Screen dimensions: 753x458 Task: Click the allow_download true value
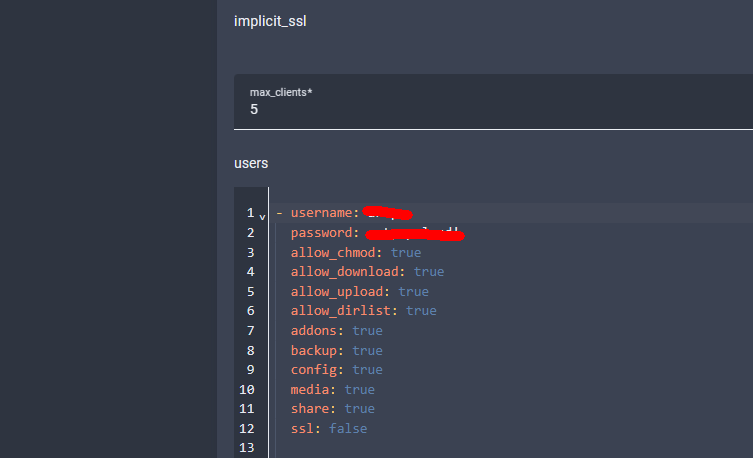coord(428,272)
